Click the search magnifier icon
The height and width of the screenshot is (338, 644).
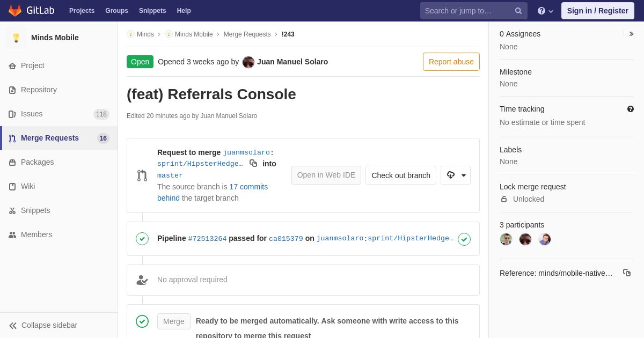pyautogui.click(x=518, y=11)
